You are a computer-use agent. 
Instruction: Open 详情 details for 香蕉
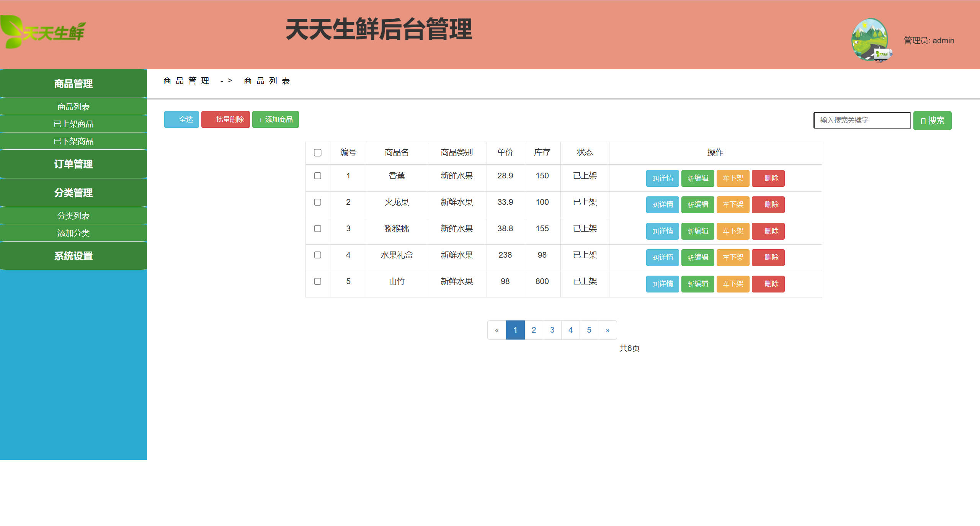pyautogui.click(x=662, y=178)
